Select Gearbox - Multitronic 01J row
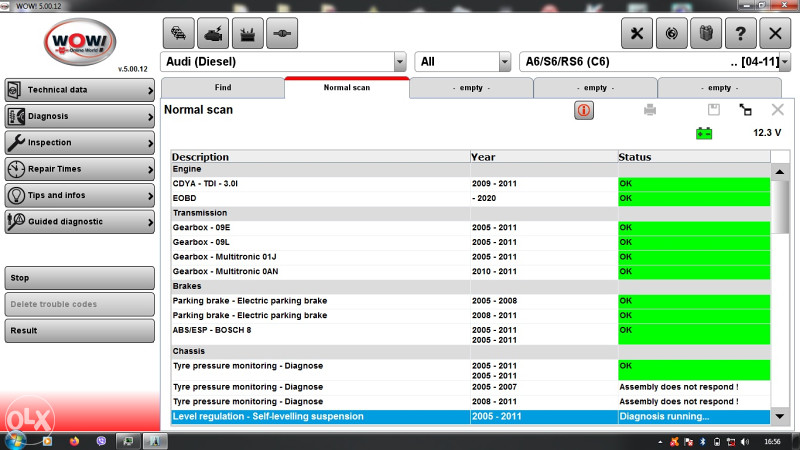The width and height of the screenshot is (800, 450). tap(470, 257)
